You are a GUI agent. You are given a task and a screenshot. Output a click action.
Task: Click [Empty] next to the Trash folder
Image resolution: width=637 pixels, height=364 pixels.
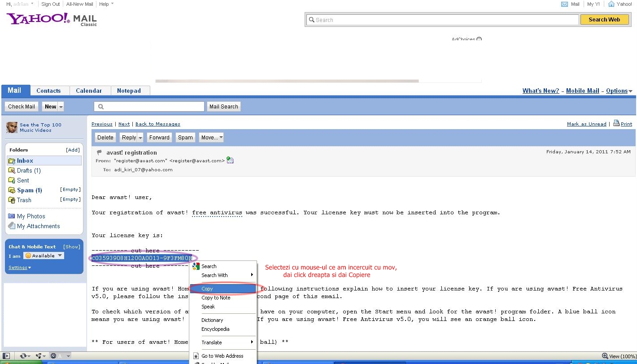point(70,199)
